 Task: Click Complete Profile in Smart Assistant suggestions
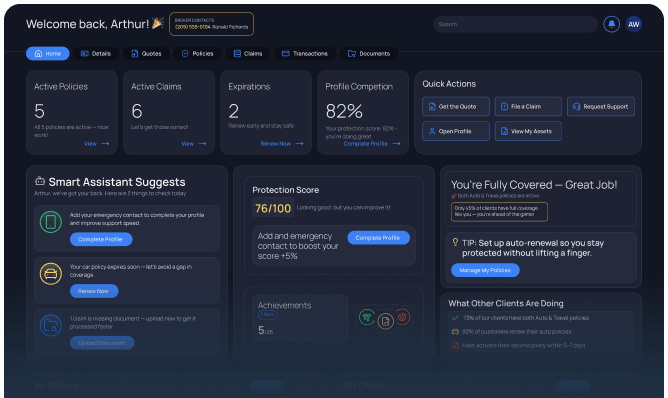(101, 239)
